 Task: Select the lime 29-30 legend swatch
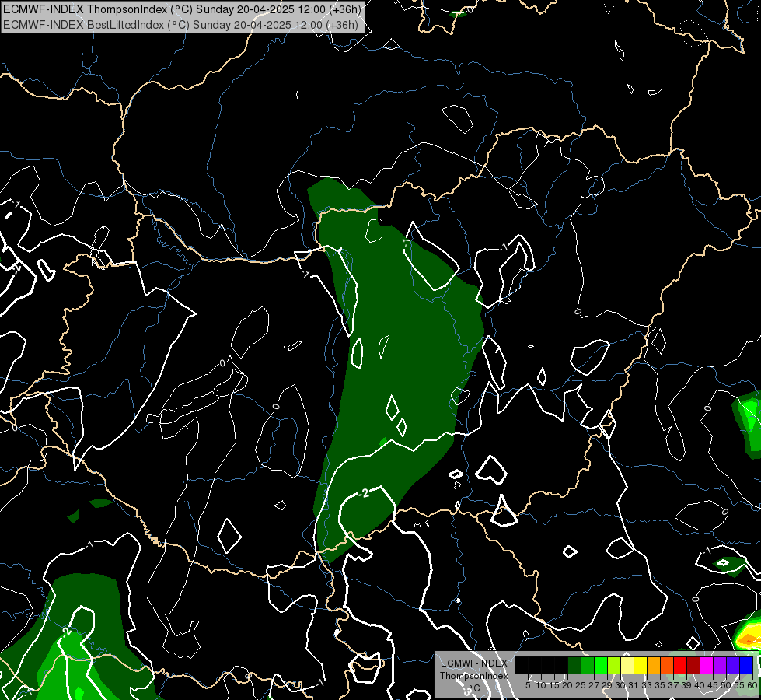[614, 665]
